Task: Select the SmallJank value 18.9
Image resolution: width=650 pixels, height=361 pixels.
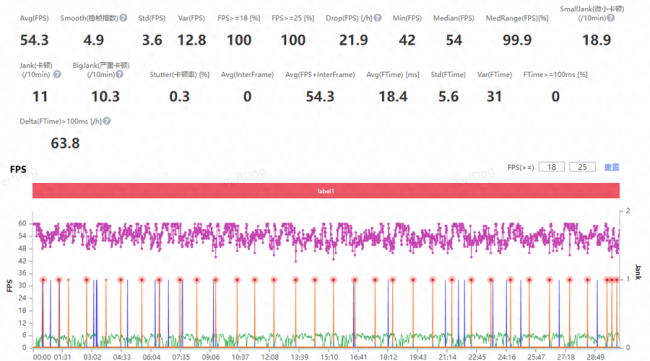Action: [597, 40]
